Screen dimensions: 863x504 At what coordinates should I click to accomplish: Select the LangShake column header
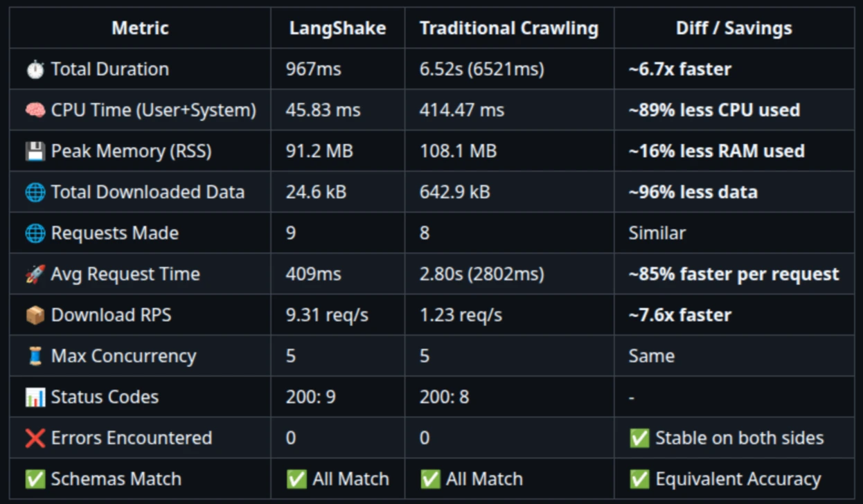point(337,28)
